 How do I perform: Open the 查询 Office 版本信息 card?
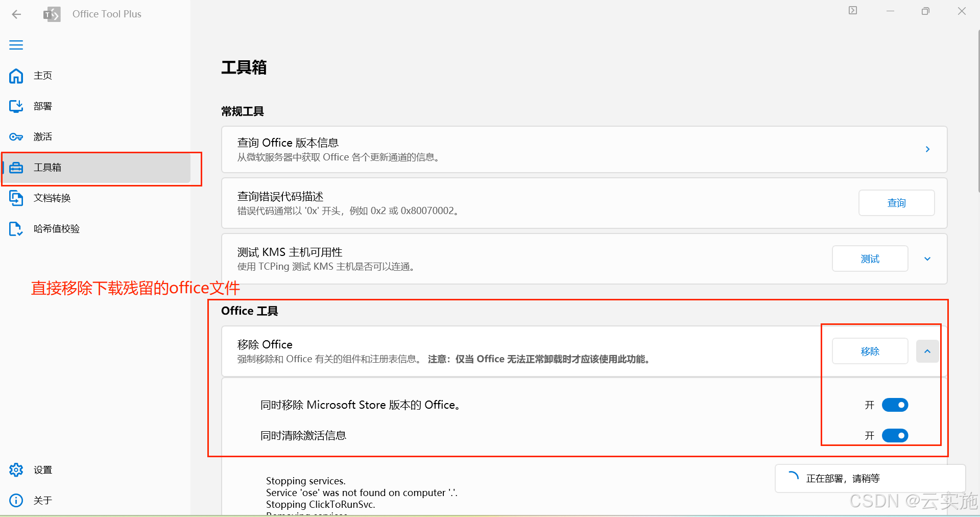click(584, 149)
